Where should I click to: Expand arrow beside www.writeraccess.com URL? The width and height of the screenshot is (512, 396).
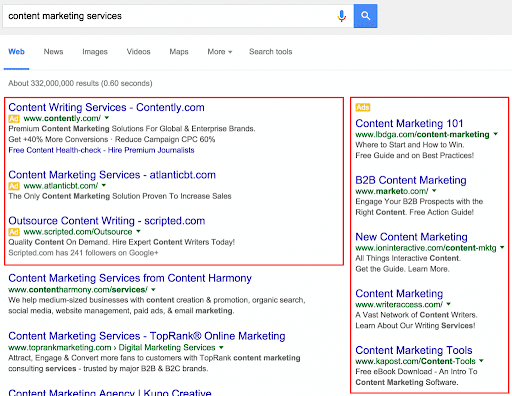(449, 304)
